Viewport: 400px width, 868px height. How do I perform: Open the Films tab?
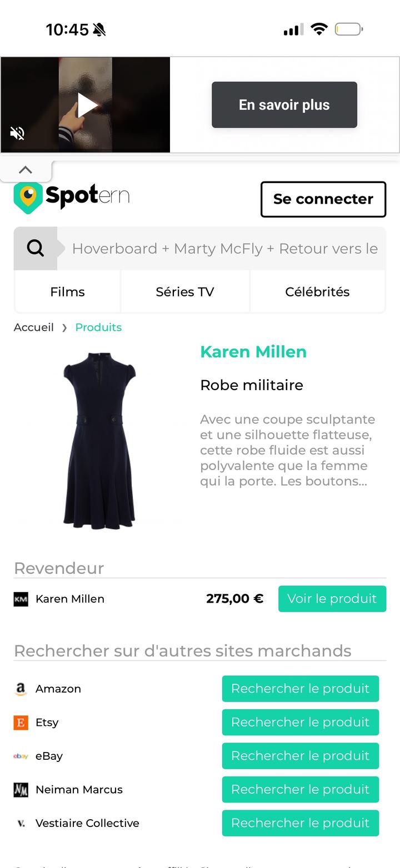(67, 292)
